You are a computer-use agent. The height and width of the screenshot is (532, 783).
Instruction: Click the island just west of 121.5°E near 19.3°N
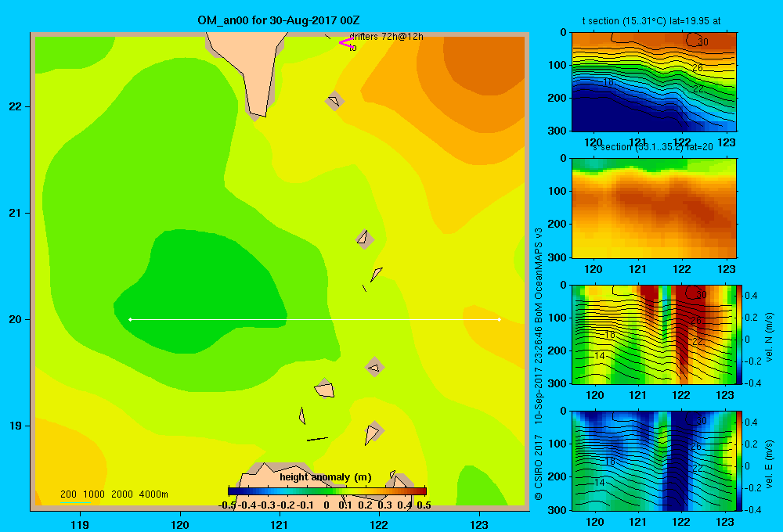click(x=325, y=389)
